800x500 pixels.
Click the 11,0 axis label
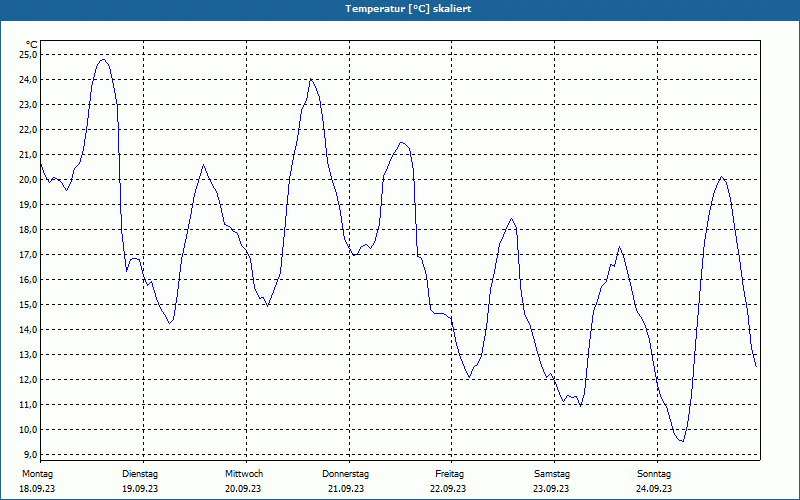(x=28, y=404)
